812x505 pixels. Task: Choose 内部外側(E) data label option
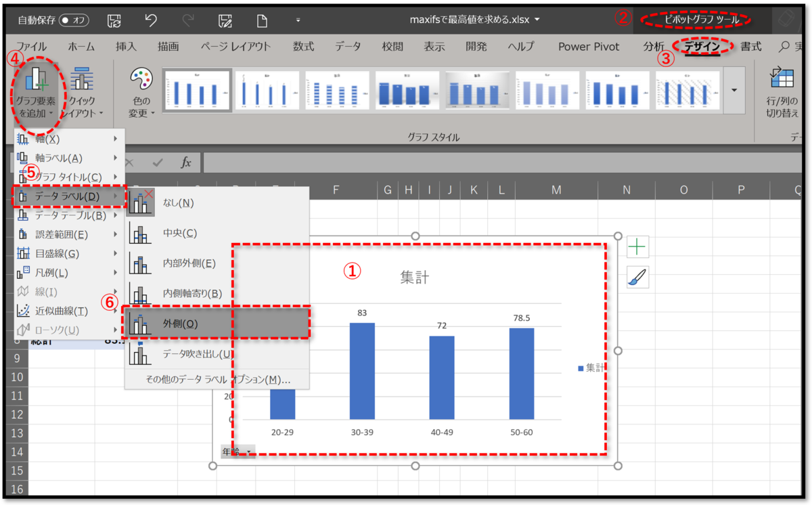pos(217,263)
